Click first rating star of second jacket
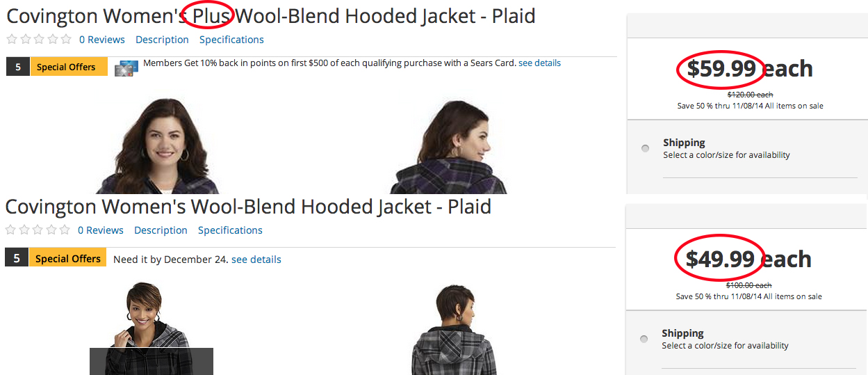The width and height of the screenshot is (868, 375). click(x=10, y=230)
